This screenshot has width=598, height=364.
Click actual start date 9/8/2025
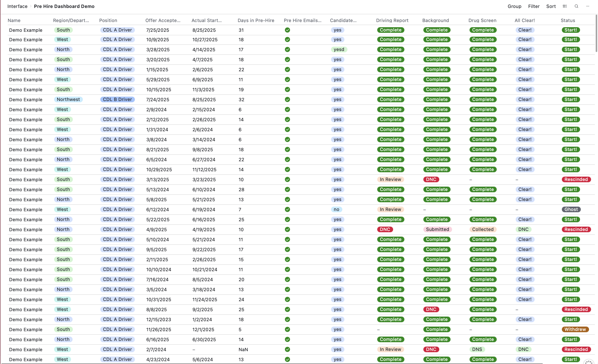[203, 149]
